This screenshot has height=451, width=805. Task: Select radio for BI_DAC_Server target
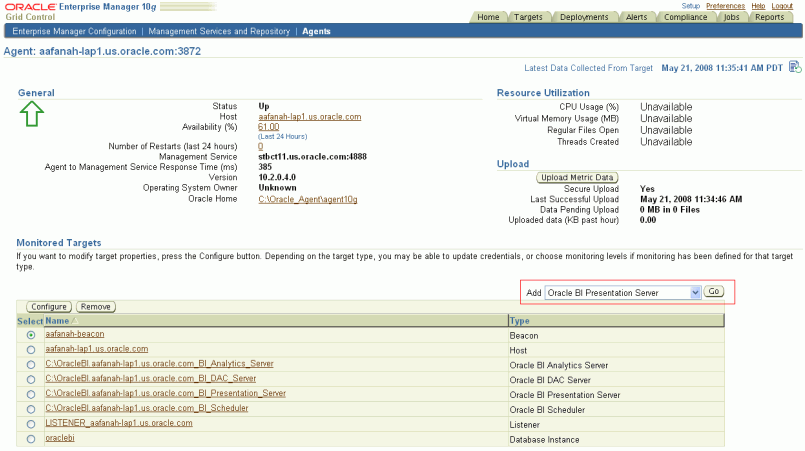31,380
